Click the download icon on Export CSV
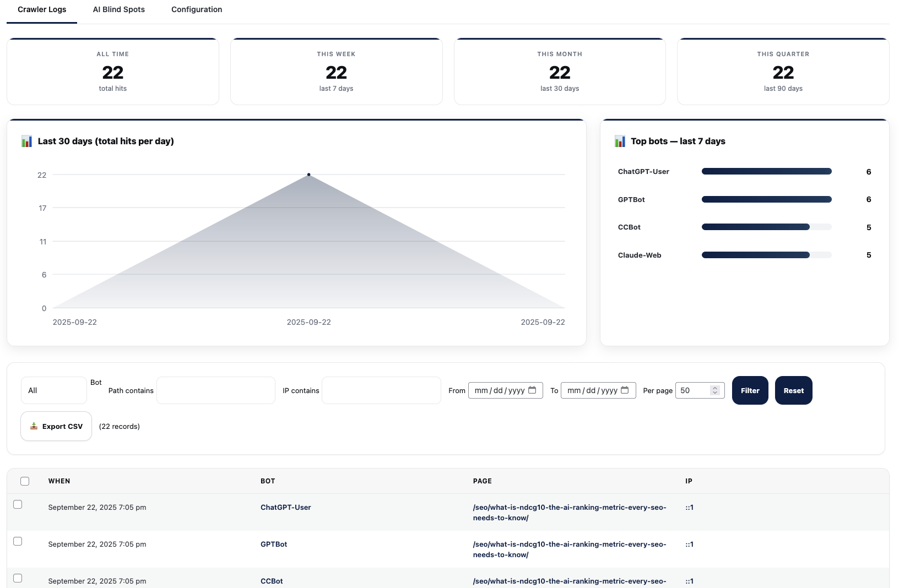The width and height of the screenshot is (899, 588). tap(34, 426)
